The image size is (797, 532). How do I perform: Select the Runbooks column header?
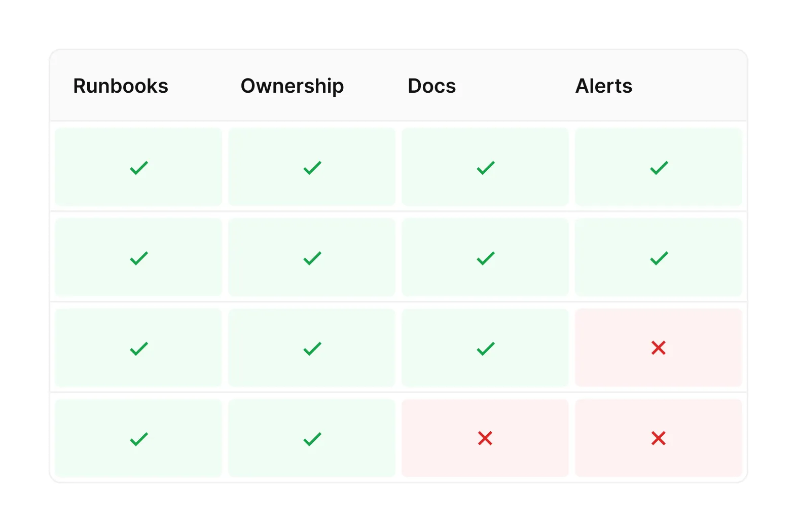click(x=121, y=86)
